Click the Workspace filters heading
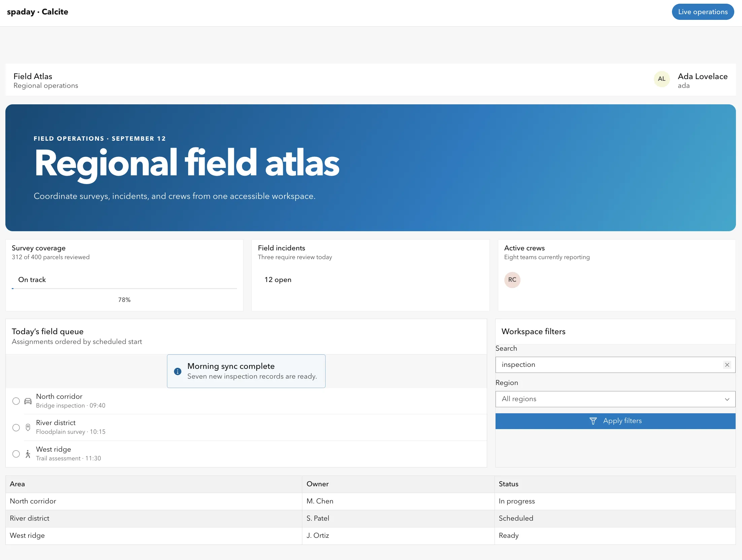Screen dimensions: 742x560 (x=533, y=331)
